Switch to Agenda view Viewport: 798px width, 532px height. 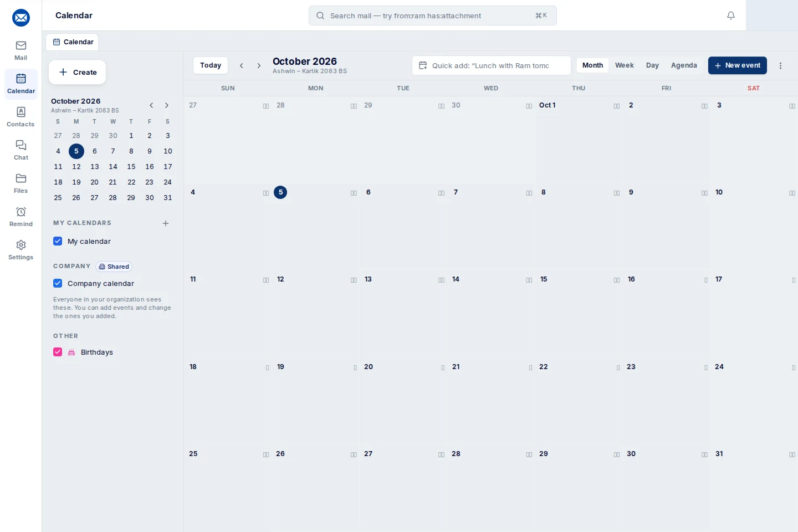684,65
